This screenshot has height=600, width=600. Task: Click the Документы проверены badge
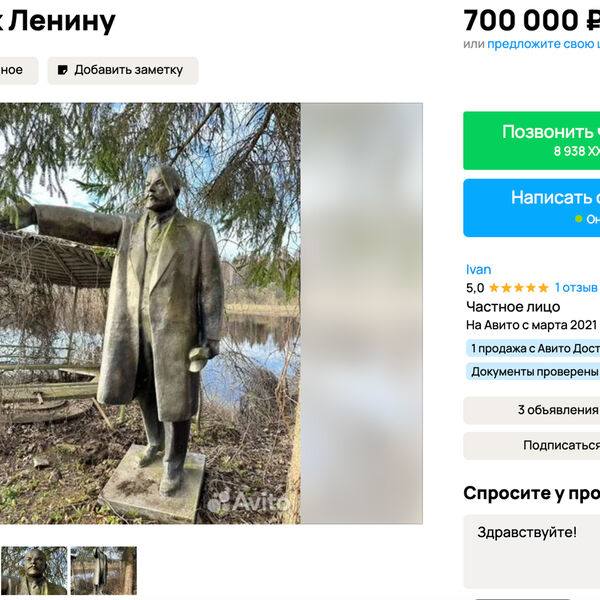(x=534, y=372)
